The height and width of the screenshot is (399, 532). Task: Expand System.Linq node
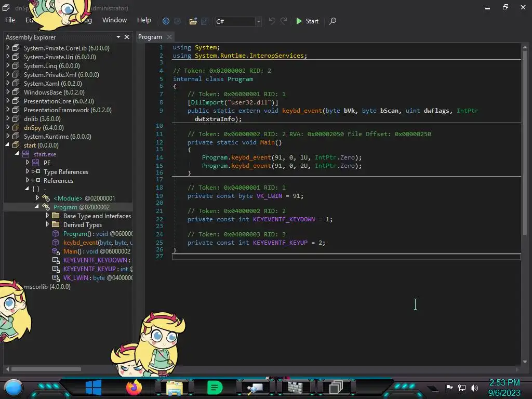click(x=8, y=65)
